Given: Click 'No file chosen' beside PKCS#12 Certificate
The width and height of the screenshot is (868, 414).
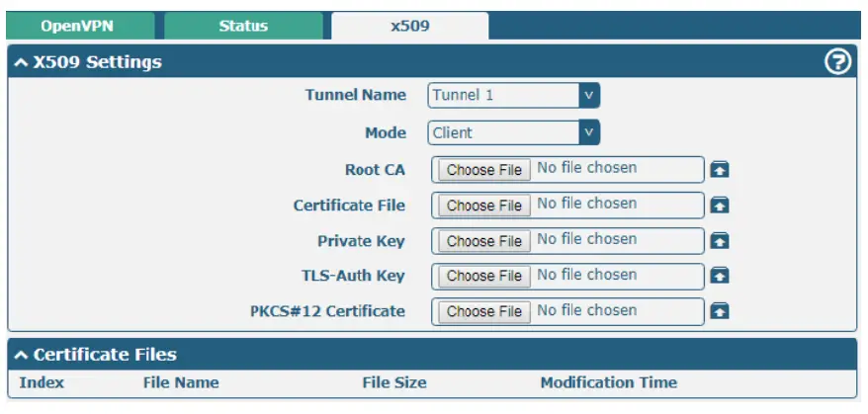Looking at the screenshot, I should [587, 310].
